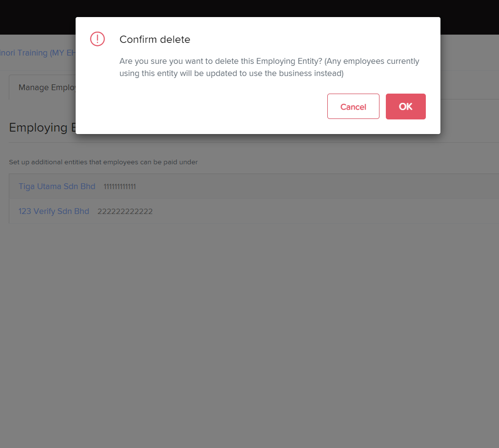
Task: Go to the inori Training business link
Action: point(38,53)
